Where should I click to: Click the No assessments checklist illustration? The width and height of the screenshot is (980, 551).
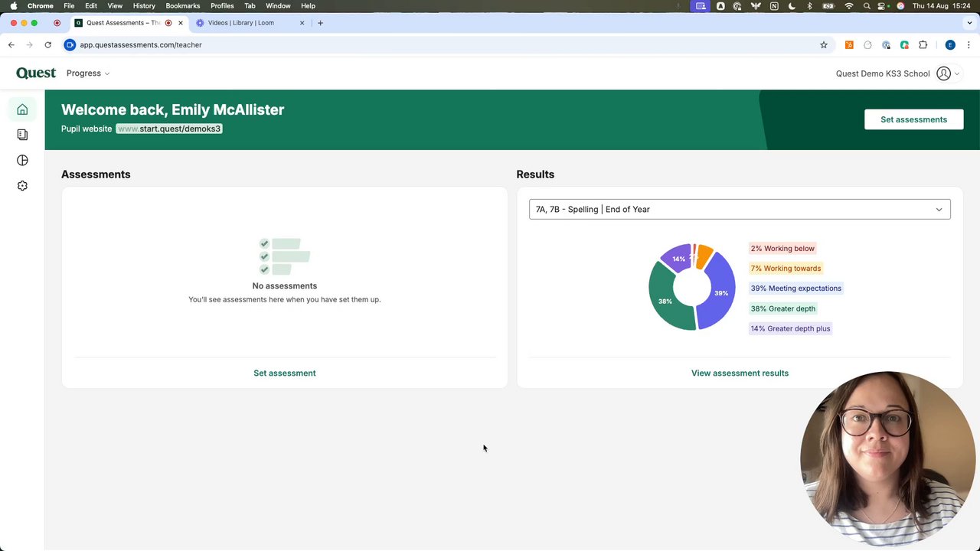[x=284, y=256]
